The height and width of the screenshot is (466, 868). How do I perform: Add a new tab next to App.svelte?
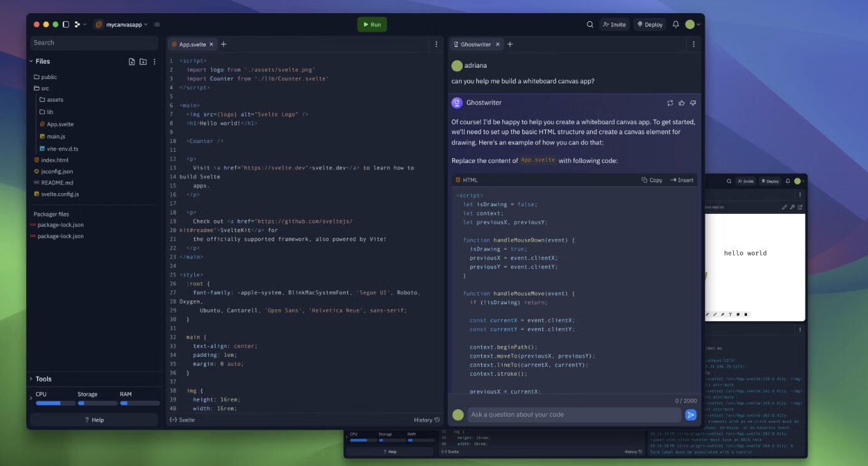coord(223,45)
